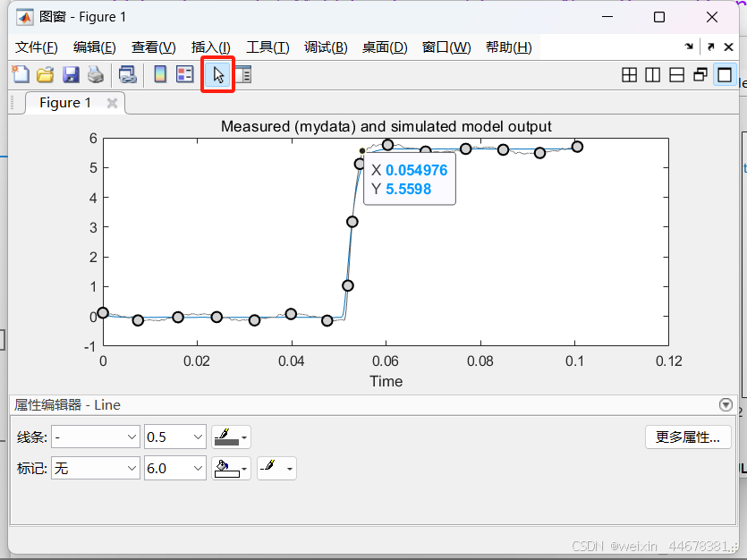747x560 pixels.
Task: Open the 桌面(D) menu
Action: (385, 47)
